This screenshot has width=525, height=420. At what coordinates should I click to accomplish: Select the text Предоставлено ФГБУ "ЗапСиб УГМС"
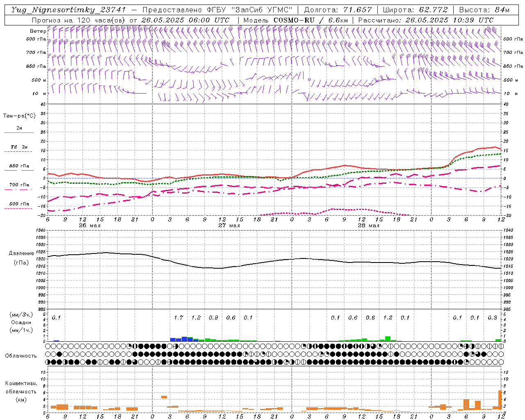click(218, 10)
